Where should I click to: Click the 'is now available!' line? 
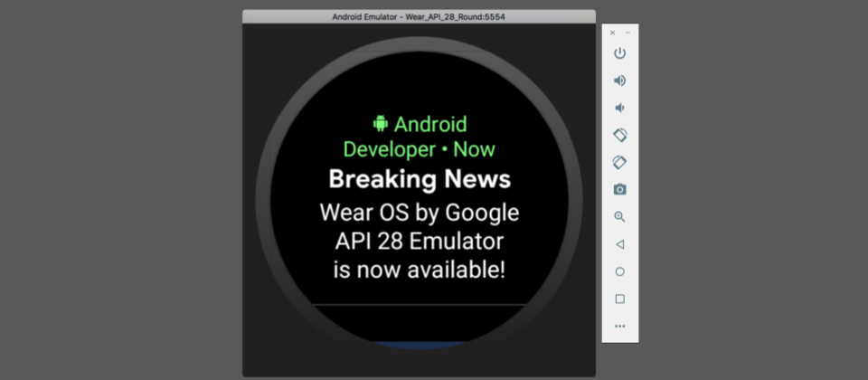[x=419, y=270]
